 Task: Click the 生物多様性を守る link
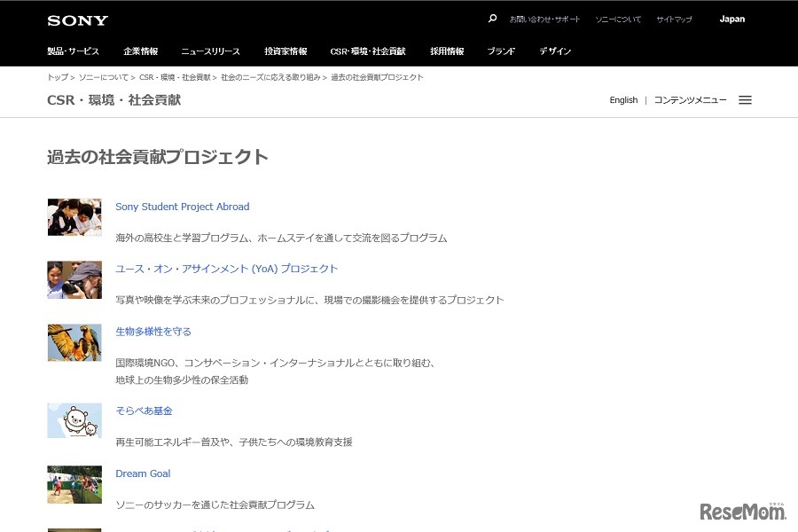click(x=153, y=331)
